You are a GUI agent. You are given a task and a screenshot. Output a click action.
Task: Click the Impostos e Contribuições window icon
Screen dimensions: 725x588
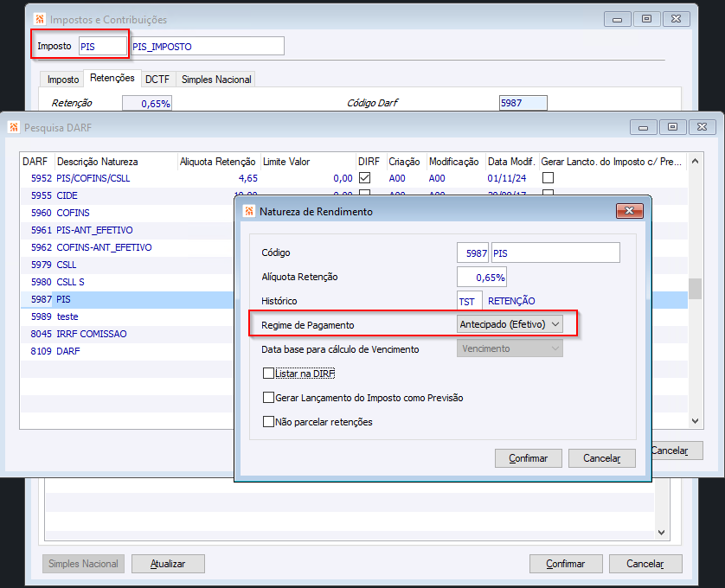tap(40, 19)
